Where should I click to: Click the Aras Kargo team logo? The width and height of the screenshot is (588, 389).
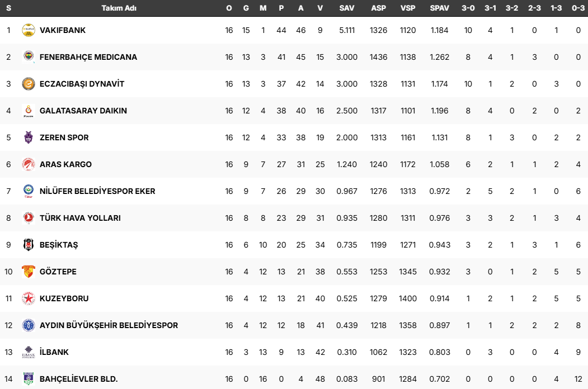tap(29, 164)
